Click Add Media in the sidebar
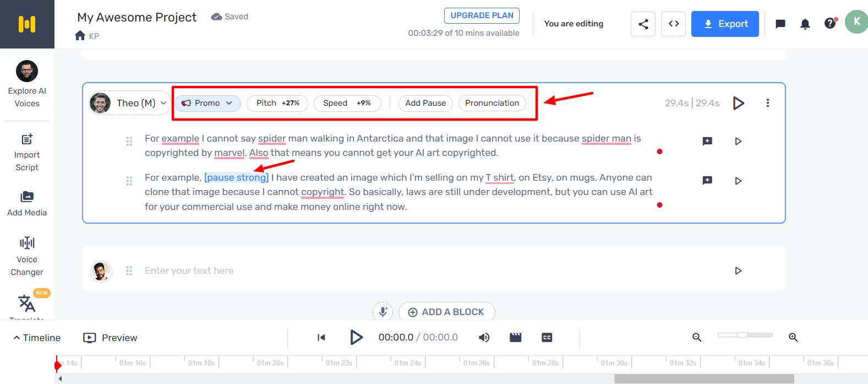Screen dimensions: 868x384 [27, 203]
